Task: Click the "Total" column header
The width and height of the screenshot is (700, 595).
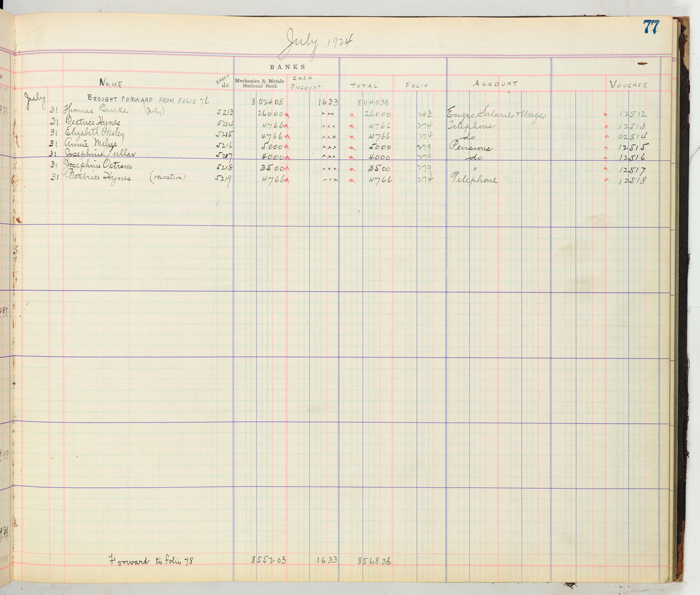Action: 364,86
